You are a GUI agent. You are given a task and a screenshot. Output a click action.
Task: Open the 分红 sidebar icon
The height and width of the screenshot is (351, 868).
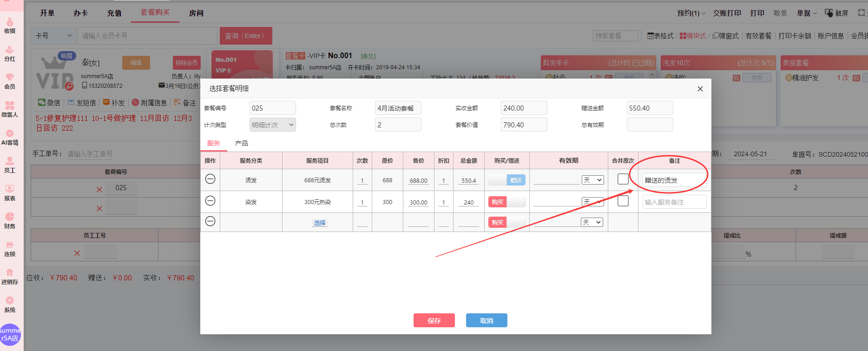click(x=10, y=54)
